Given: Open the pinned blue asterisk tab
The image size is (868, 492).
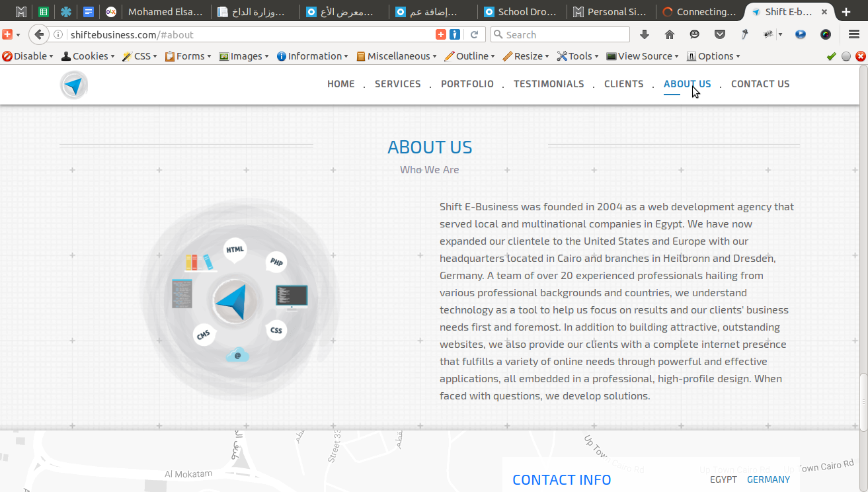Looking at the screenshot, I should (65, 12).
